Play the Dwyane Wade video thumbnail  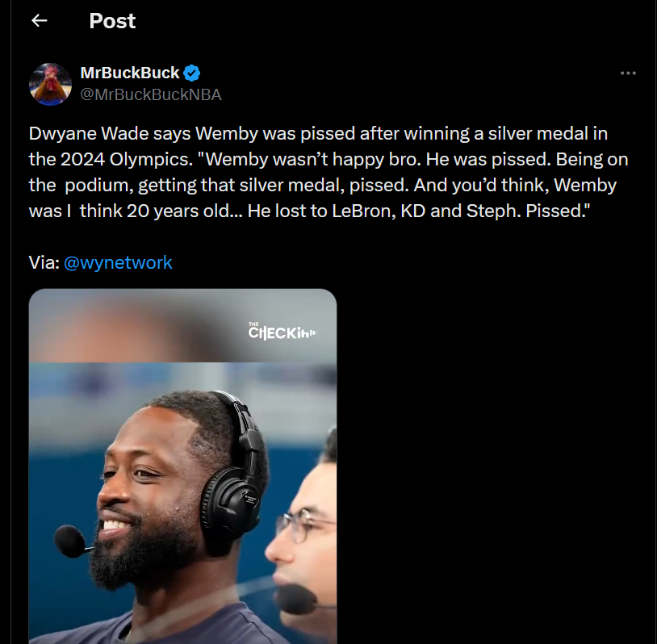[182, 466]
